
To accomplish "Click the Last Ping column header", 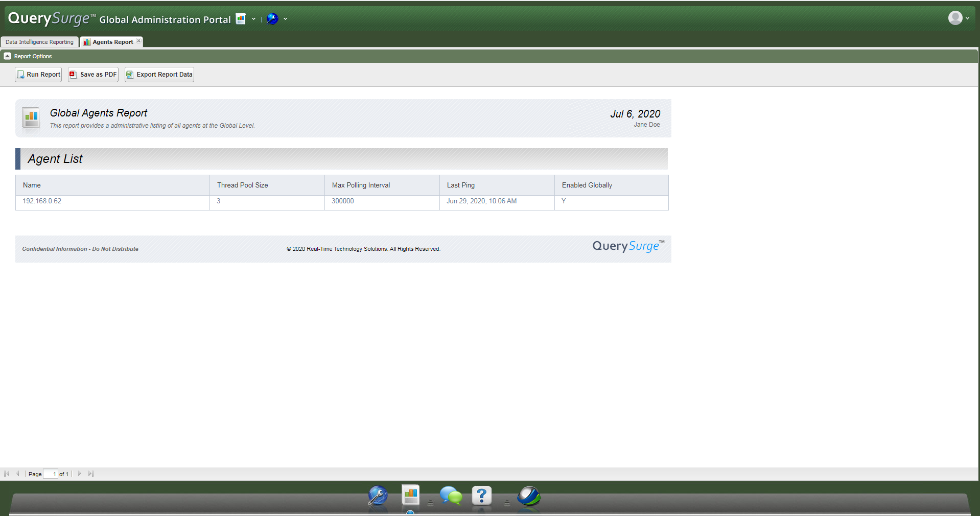I will (x=497, y=185).
